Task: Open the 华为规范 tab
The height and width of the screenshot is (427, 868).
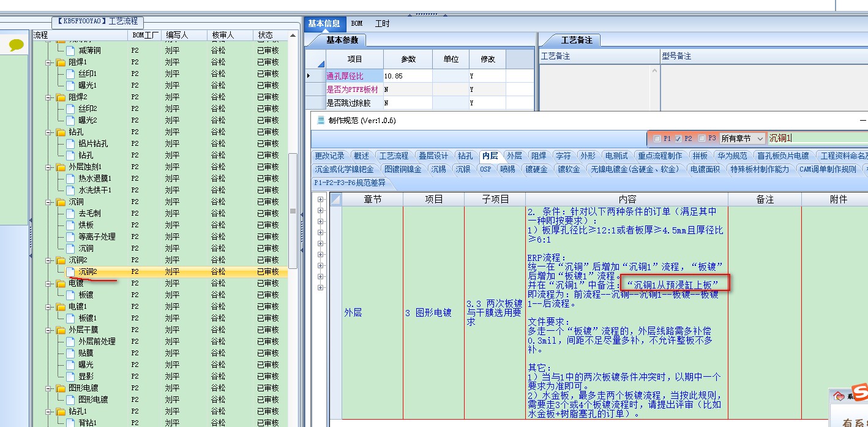Action: (x=731, y=156)
